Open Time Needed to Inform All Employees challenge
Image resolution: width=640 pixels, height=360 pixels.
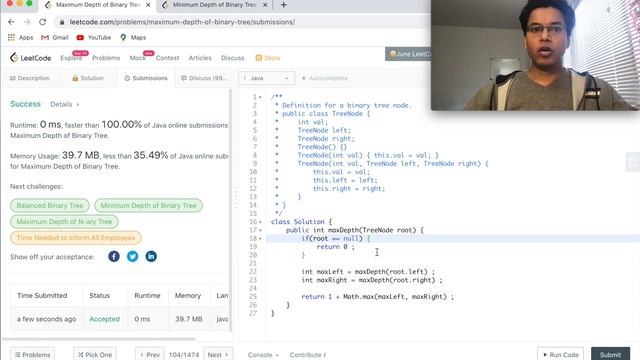76,238
